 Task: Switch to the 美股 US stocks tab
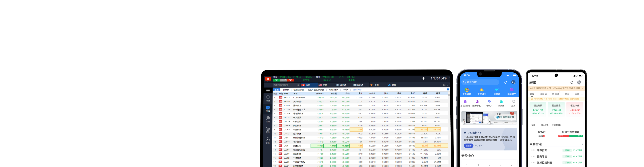(323, 85)
